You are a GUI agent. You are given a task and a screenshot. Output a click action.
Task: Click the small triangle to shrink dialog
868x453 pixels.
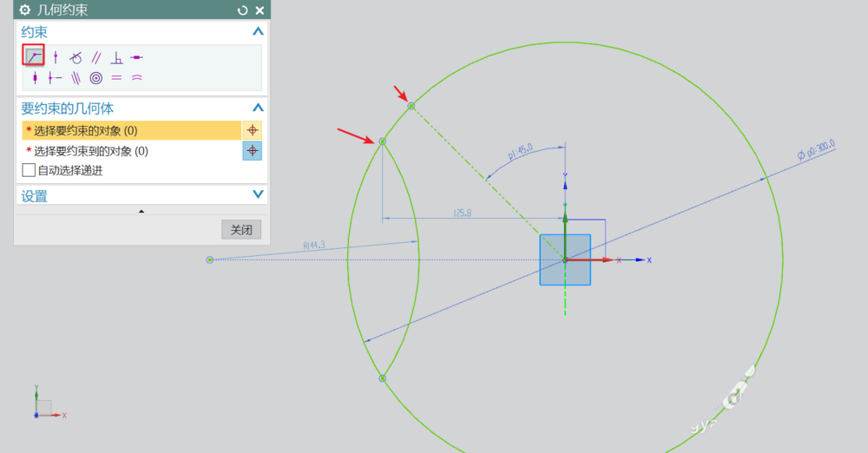click(141, 211)
